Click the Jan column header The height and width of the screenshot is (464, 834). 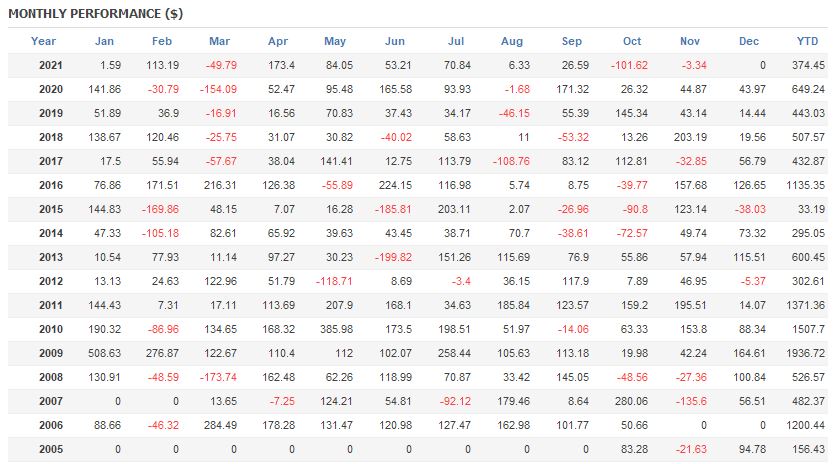pos(104,42)
